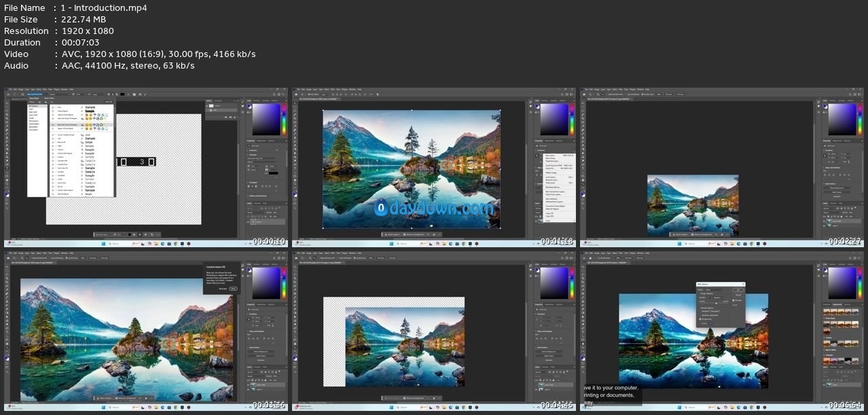Select the Progressive radio button in JPEG Options
This screenshot has width=868, height=415.
point(701,319)
